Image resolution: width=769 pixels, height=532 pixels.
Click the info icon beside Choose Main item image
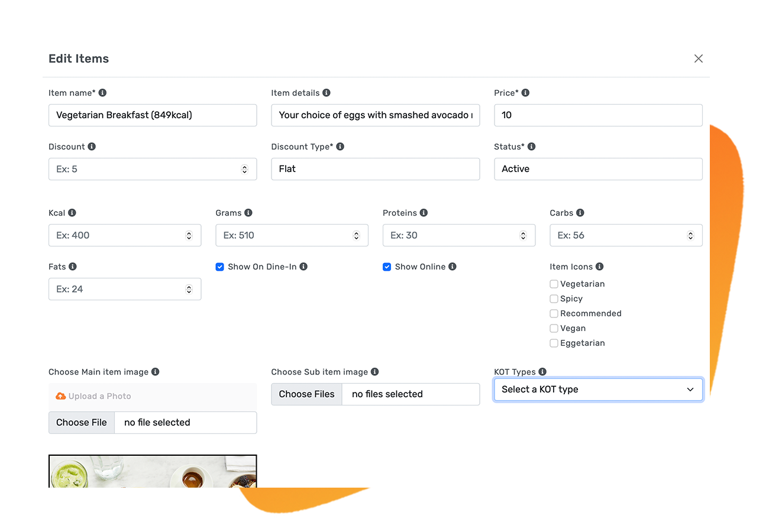(x=155, y=372)
